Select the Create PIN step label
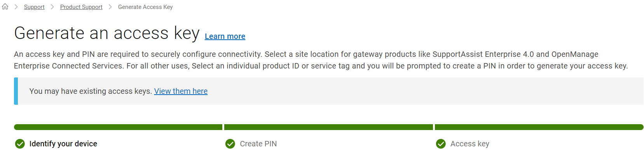644x153 pixels. [x=258, y=144]
